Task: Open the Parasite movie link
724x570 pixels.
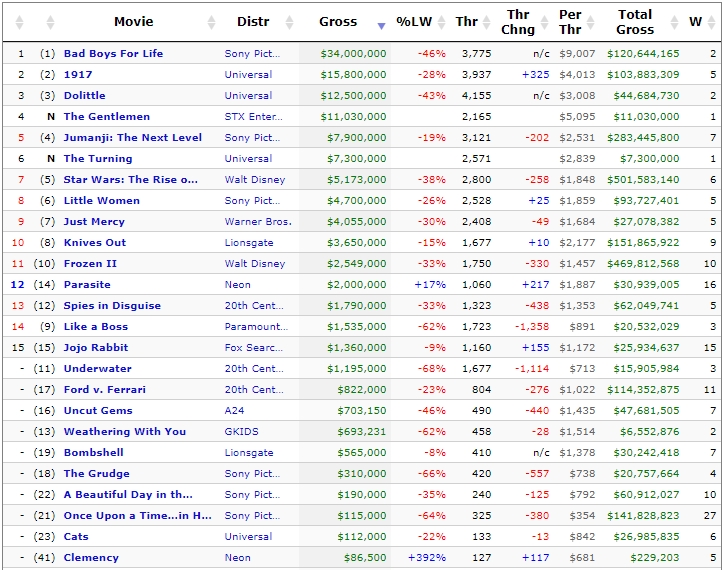Action: click(87, 285)
